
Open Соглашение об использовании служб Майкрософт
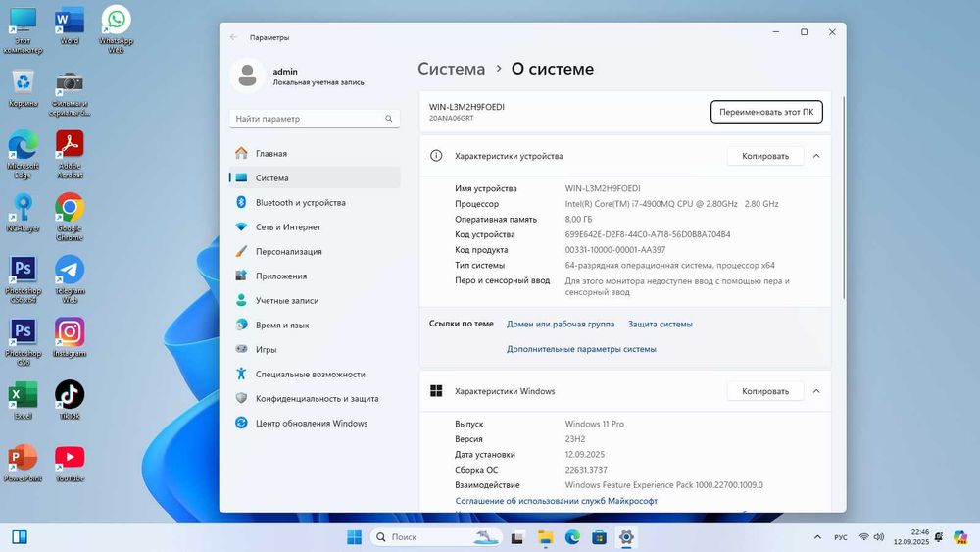(x=557, y=501)
